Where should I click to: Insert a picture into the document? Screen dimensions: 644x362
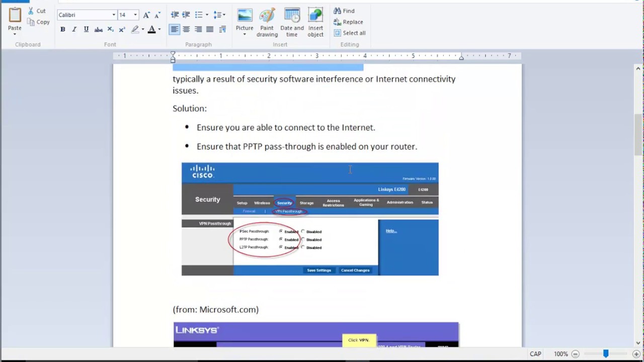coord(245,19)
